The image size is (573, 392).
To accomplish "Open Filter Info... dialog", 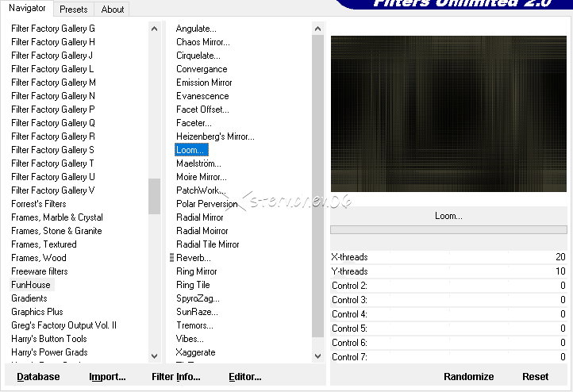I will click(x=175, y=377).
